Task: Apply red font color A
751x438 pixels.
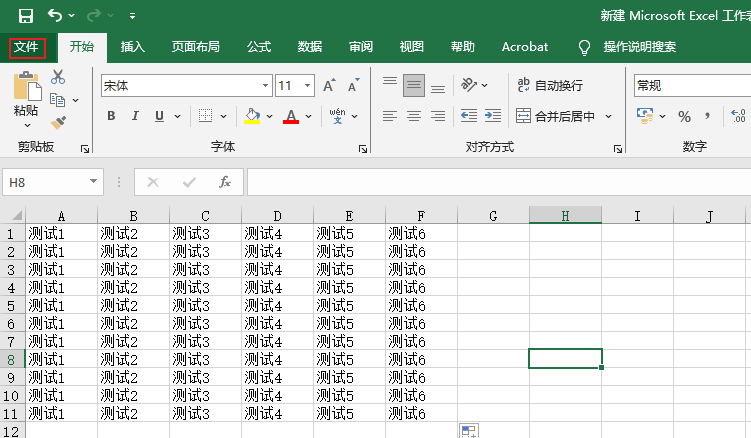Action: click(291, 116)
